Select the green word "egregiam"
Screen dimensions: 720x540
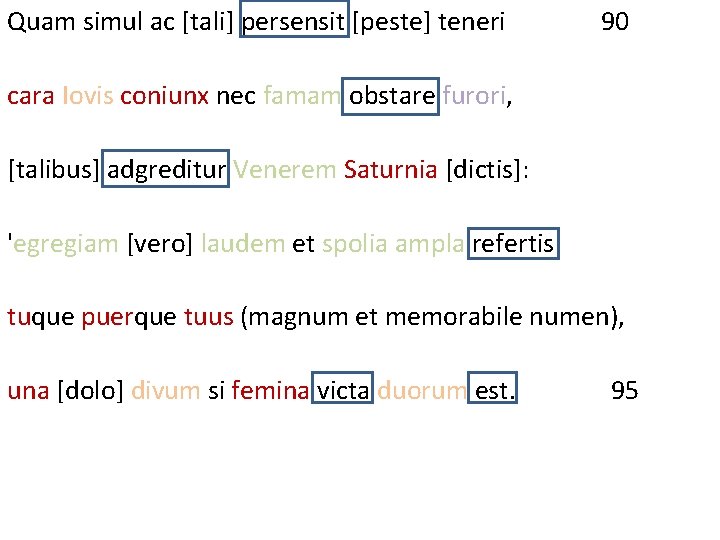(66, 243)
